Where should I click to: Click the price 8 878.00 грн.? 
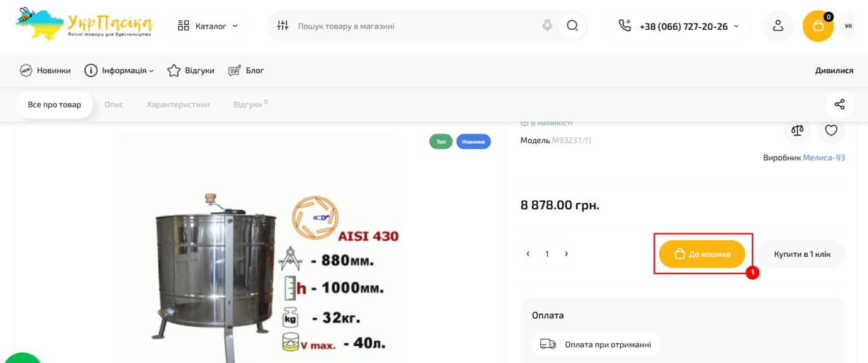(560, 205)
